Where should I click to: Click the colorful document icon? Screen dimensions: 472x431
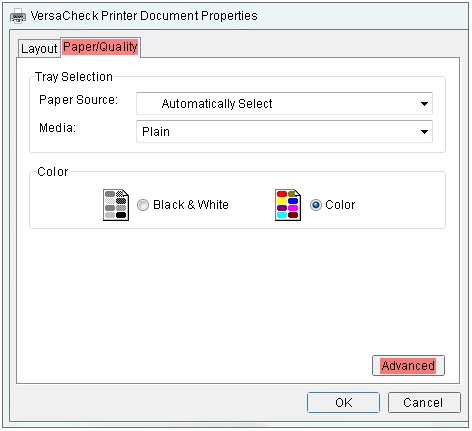[288, 205]
